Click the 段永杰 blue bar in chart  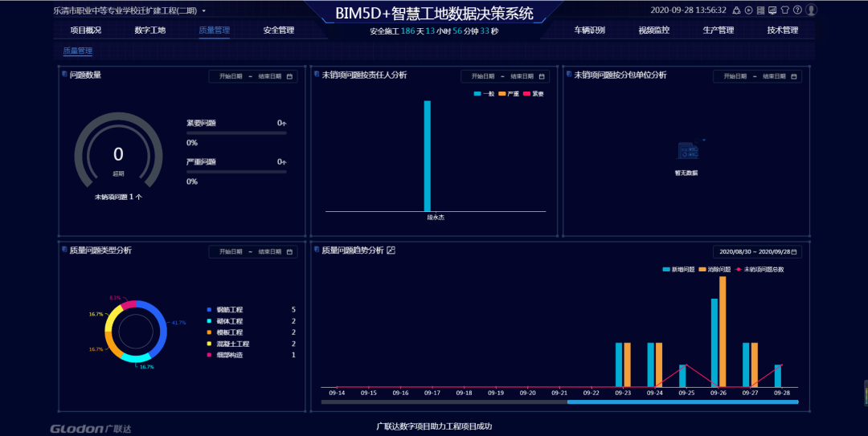428,156
